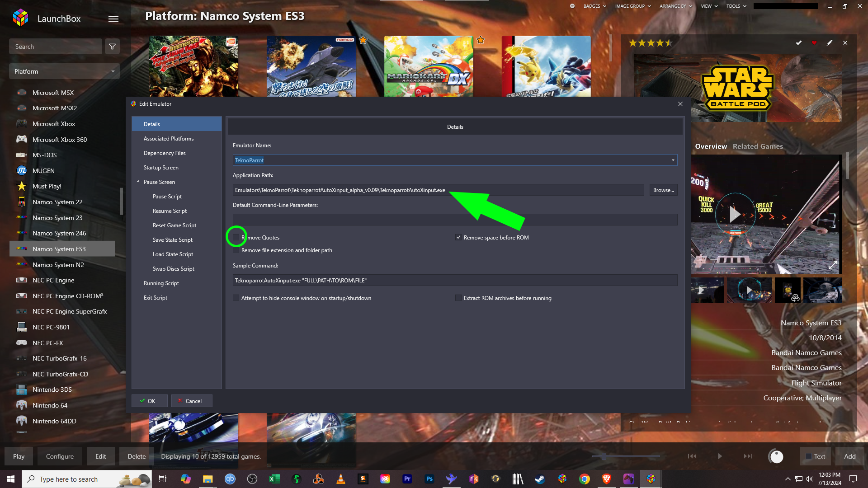Cancel the Edit Emulator dialog
Viewport: 868px width, 488px height.
pyautogui.click(x=192, y=401)
